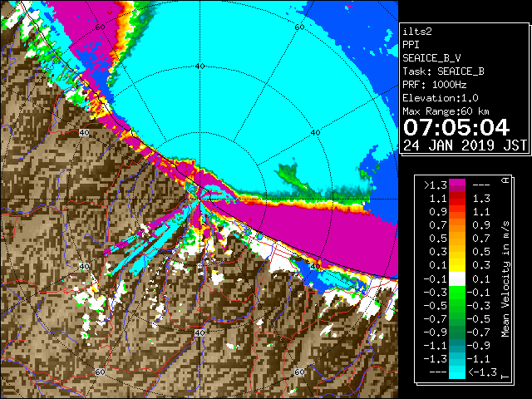532x399 pixels.
Task: Click the 07:05:04 timestamp
Action: 456,127
